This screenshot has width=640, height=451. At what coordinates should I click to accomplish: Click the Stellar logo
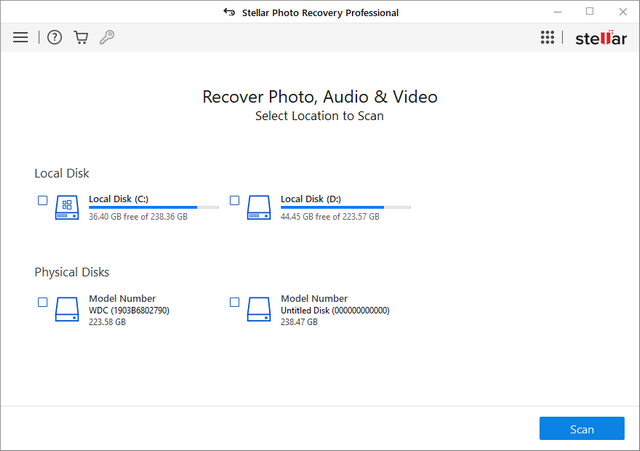599,37
